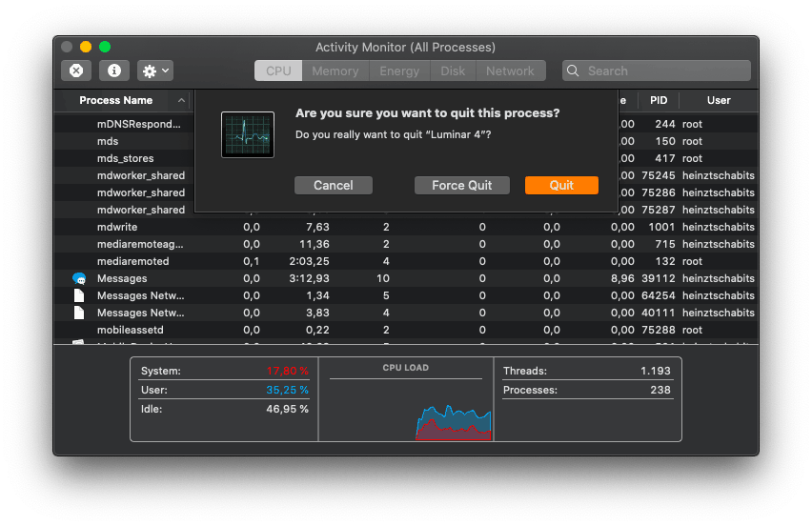Click the Idle percentage 46,95 %

click(x=288, y=409)
